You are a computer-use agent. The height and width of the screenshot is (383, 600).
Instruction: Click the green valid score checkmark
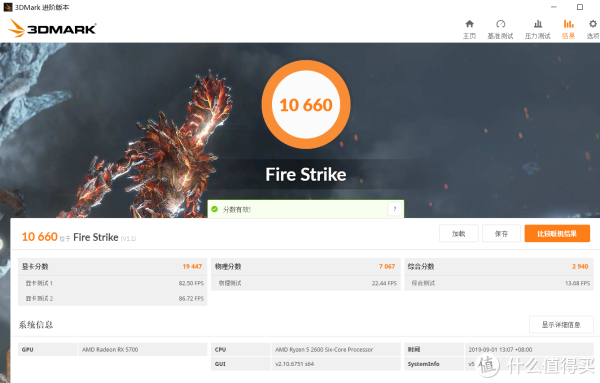coord(215,209)
